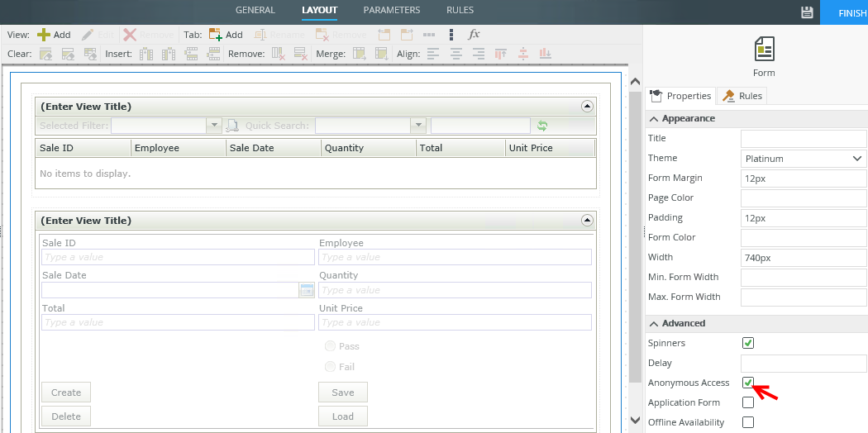Click the View Add button
Screen dimensions: 868x433
(x=54, y=35)
